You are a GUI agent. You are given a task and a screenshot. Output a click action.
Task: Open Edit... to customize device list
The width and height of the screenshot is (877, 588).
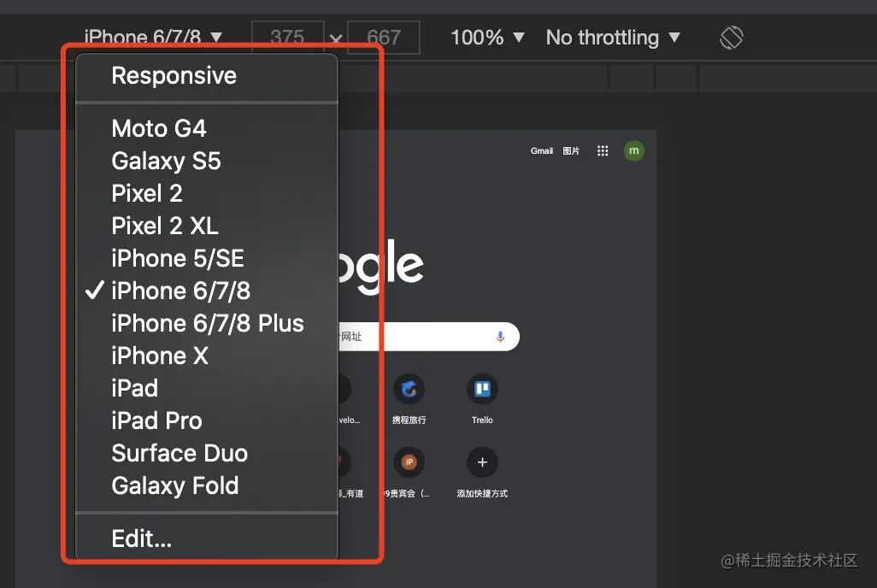[x=206, y=538]
